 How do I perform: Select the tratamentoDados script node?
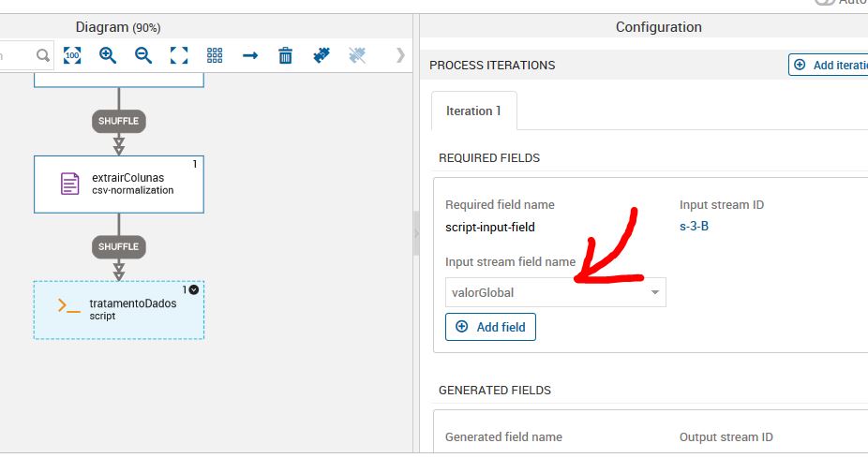tap(119, 310)
